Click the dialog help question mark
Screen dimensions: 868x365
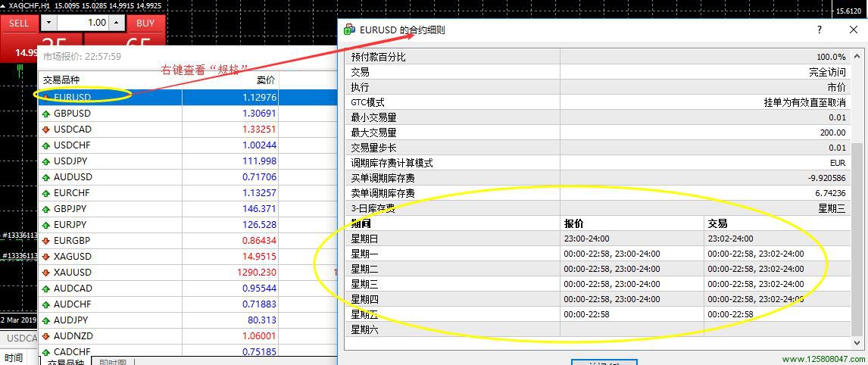coord(820,30)
